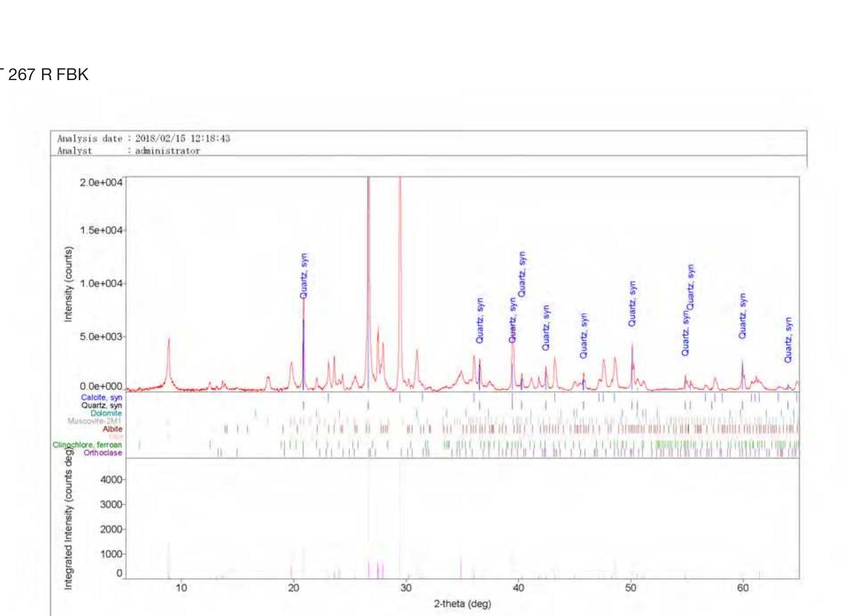The height and width of the screenshot is (616, 846).
Task: Select Clinochlore, ferroan in the phase list
Action: [x=87, y=445]
